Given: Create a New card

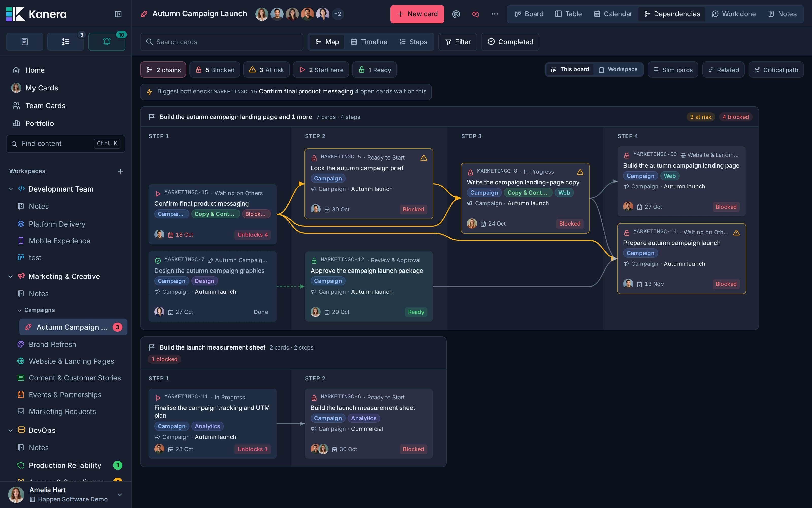Looking at the screenshot, I should pyautogui.click(x=417, y=14).
